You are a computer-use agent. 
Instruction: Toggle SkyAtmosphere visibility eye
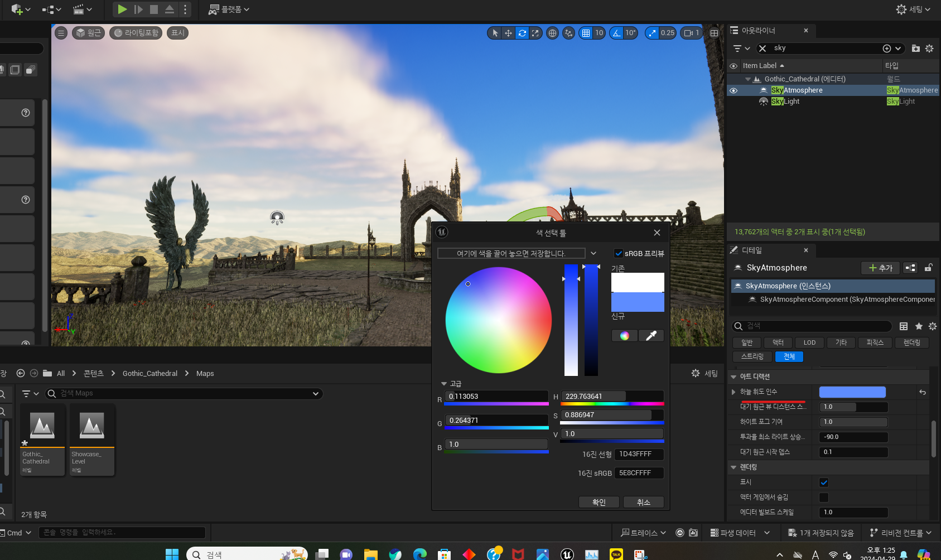click(734, 90)
